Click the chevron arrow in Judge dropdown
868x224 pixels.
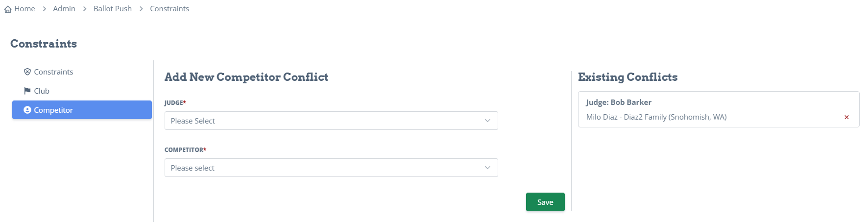click(487, 121)
